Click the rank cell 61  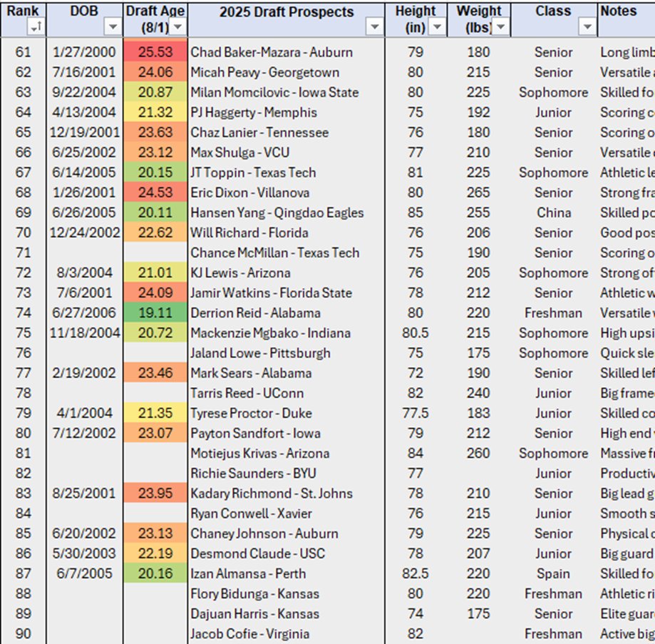click(24, 52)
